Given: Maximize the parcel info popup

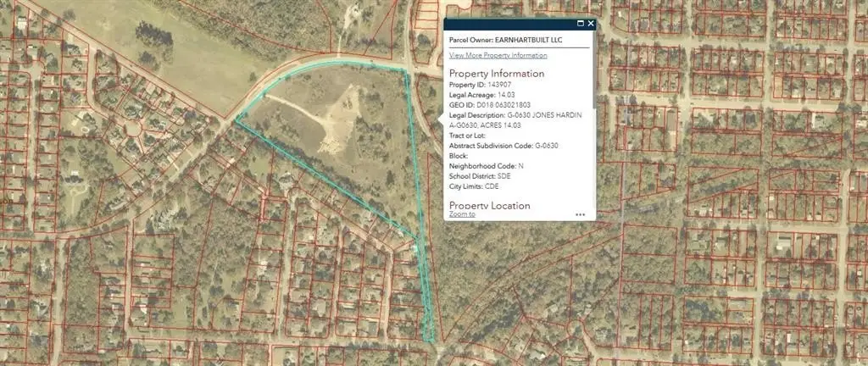Looking at the screenshot, I should [581, 24].
